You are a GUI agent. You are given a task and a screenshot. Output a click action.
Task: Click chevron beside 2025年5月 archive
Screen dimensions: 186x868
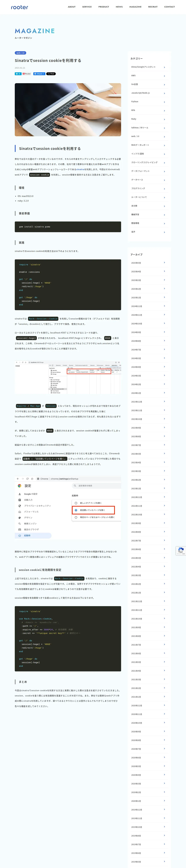click(x=164, y=262)
